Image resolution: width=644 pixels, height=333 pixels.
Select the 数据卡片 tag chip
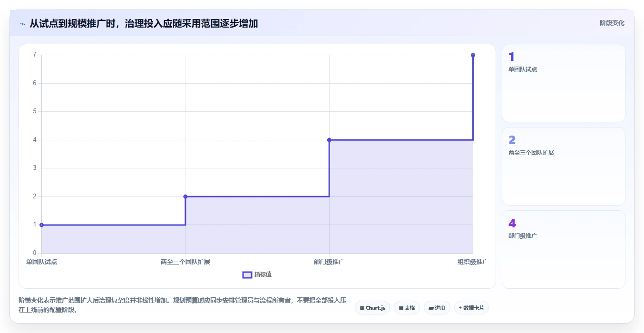(471, 308)
